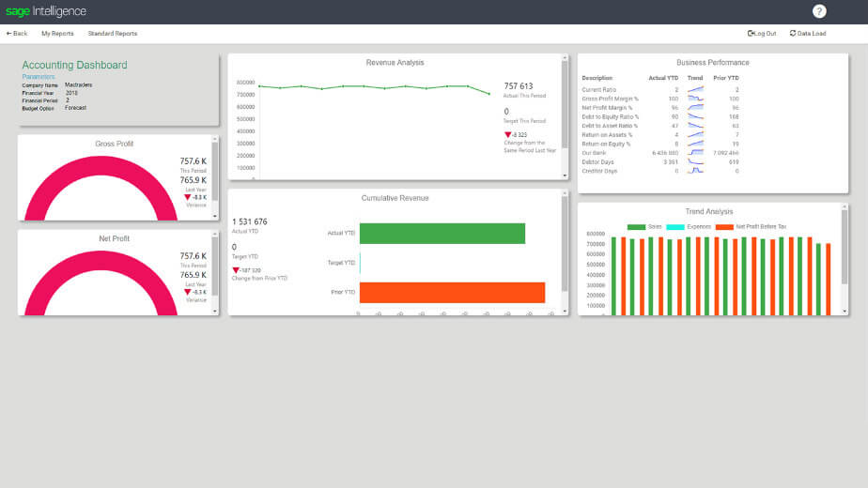The width and height of the screenshot is (868, 488).
Task: Click the Data Load refresh icon
Action: click(793, 33)
